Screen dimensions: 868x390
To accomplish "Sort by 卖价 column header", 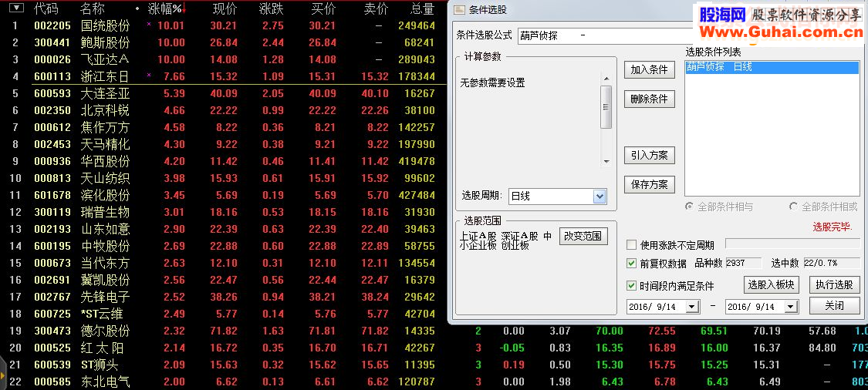I will [x=377, y=8].
